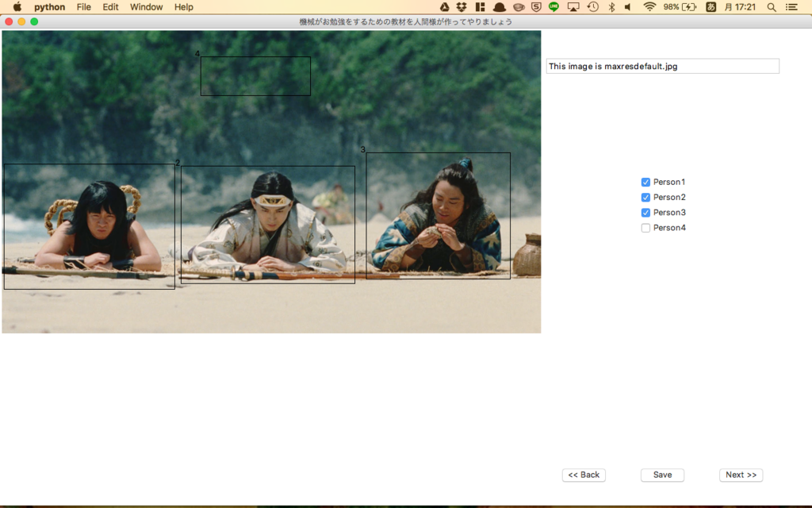Click the shield S menu bar icon
This screenshot has width=812, height=508.
(x=536, y=6)
